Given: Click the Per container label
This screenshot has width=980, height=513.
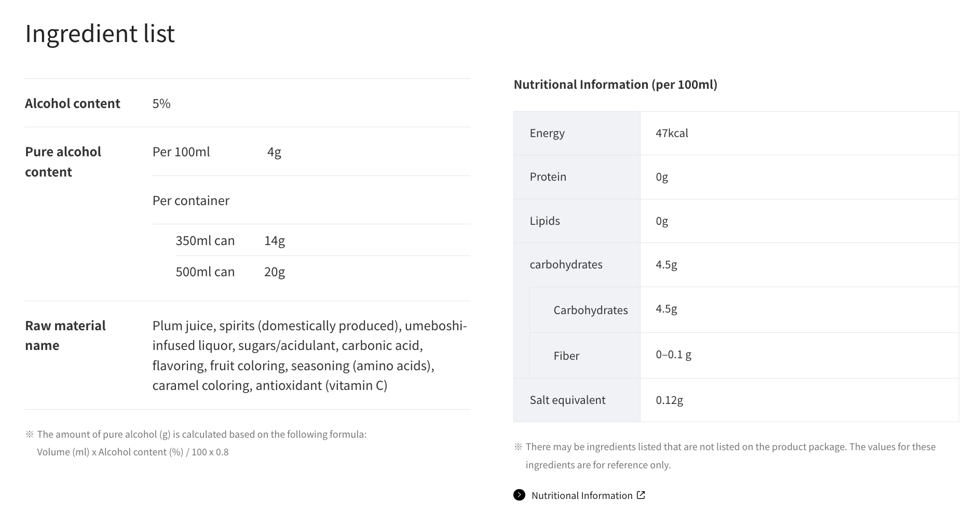Looking at the screenshot, I should [190, 200].
